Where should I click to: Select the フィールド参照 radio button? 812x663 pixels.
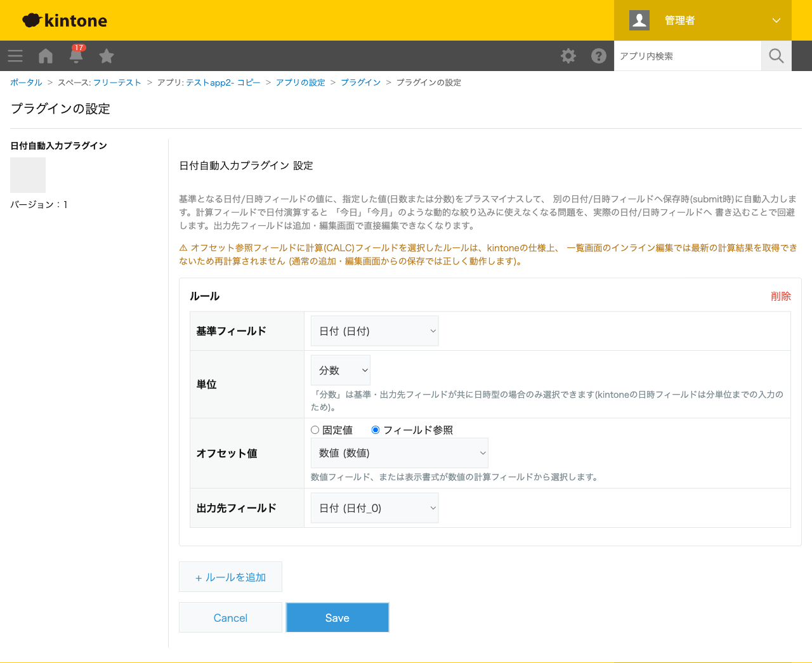(376, 430)
